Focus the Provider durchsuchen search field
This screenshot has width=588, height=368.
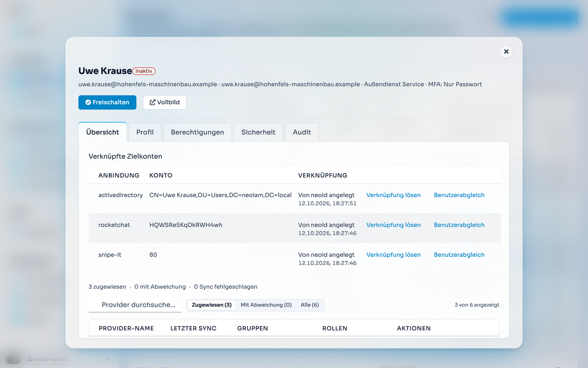click(x=135, y=305)
